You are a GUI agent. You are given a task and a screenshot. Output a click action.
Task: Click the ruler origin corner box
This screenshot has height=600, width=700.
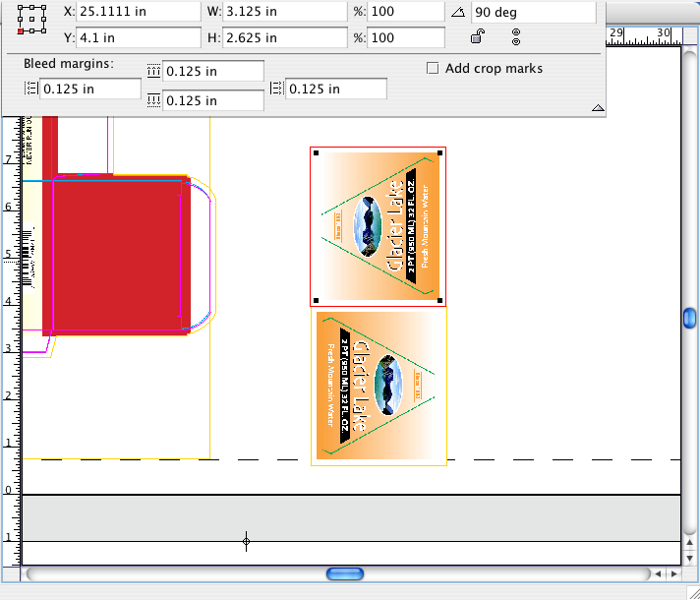11,574
